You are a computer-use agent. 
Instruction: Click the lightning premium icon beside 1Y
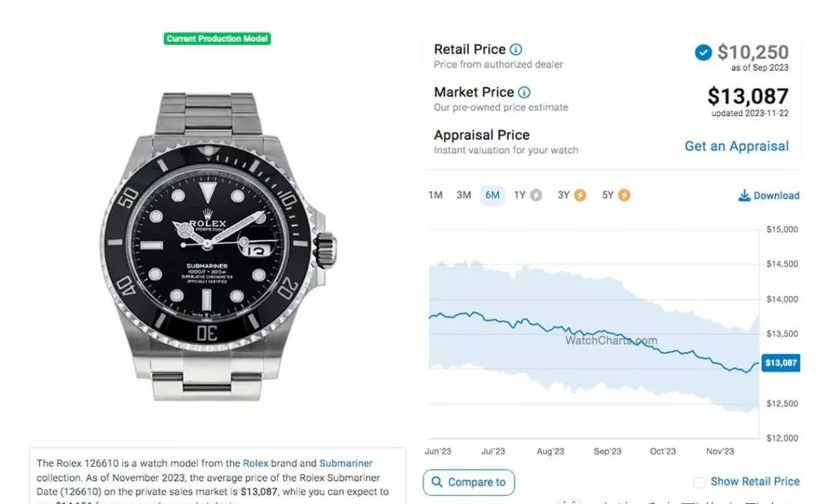click(536, 196)
